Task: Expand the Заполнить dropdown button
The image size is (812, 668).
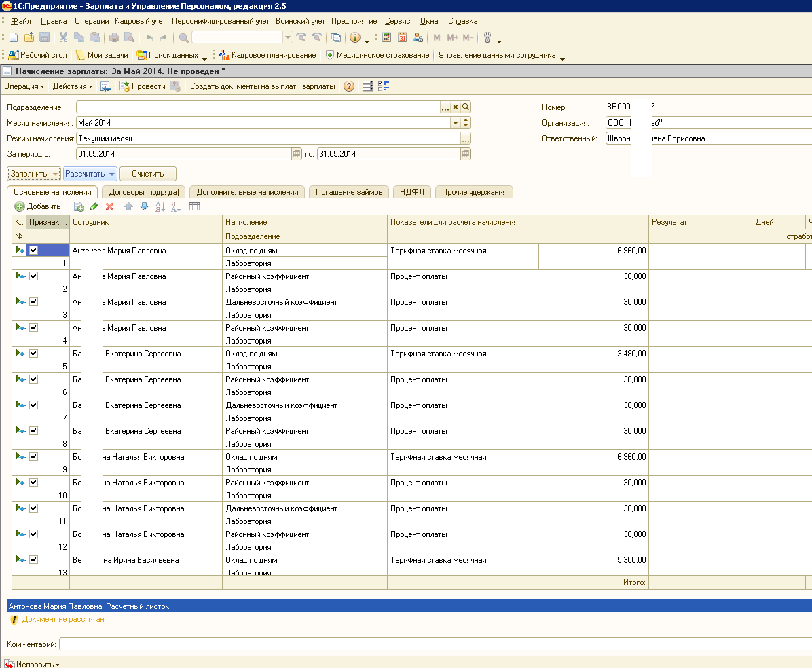Action: [55, 174]
